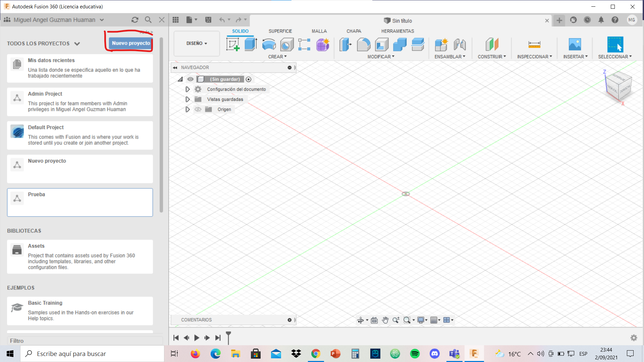Open the Admin Project card

pos(80,102)
